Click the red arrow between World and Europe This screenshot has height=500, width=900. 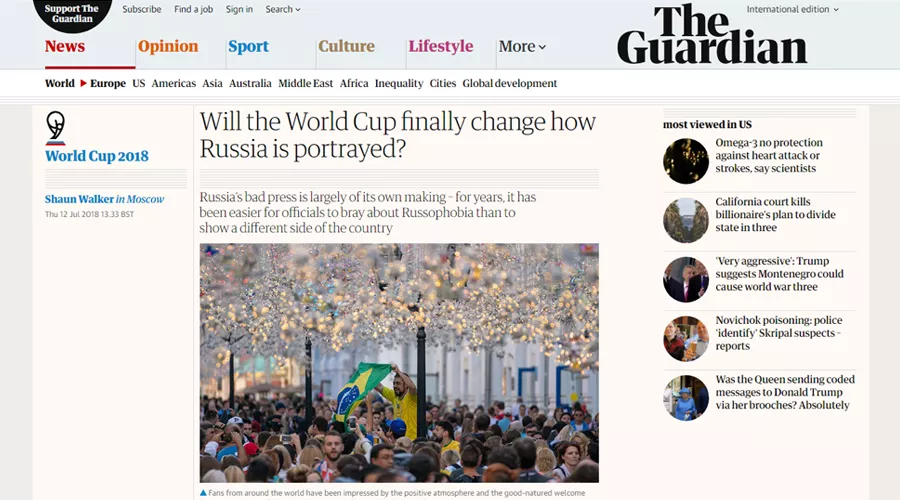(x=83, y=83)
